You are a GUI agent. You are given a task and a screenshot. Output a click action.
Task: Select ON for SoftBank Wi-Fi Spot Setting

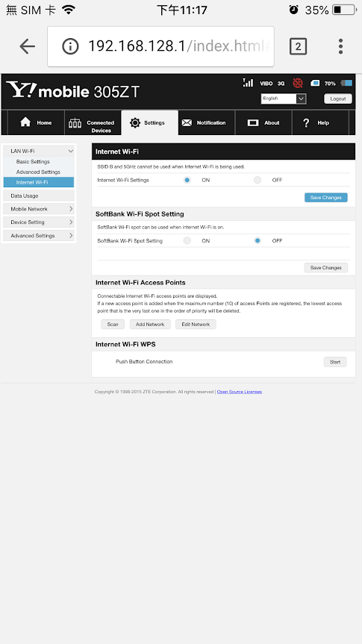coord(187,241)
